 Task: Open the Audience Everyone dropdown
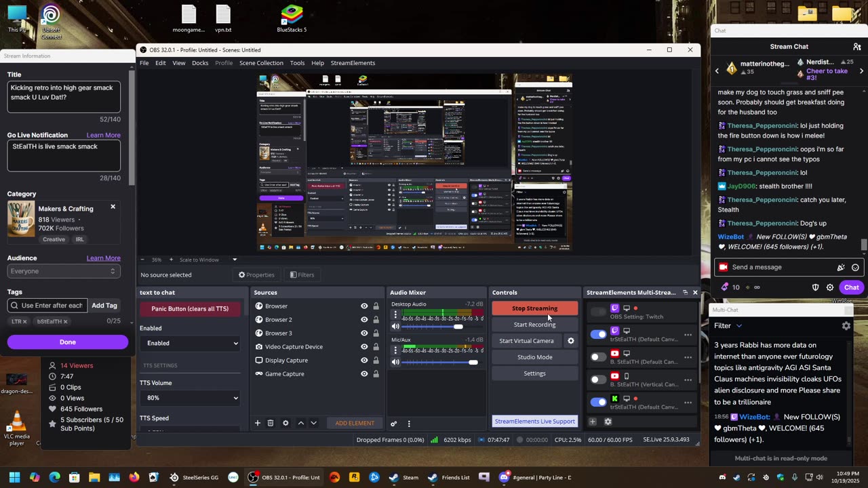(x=64, y=271)
